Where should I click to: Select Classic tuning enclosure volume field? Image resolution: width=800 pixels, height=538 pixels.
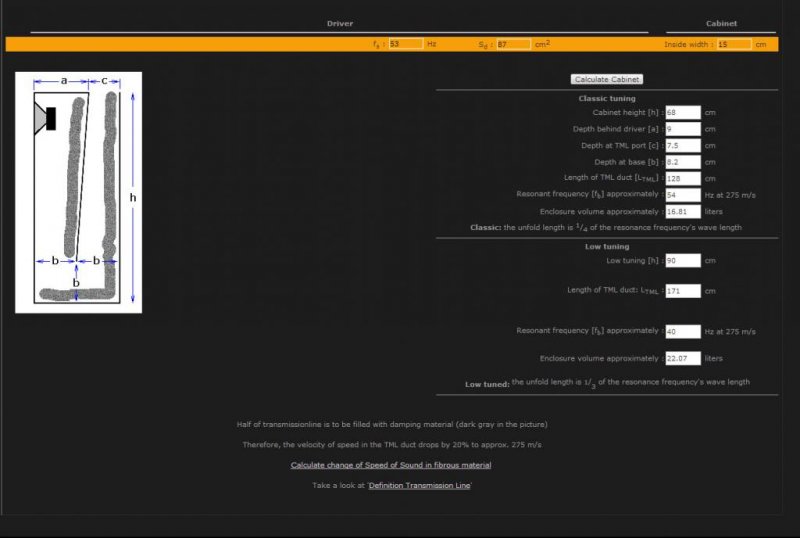(682, 211)
